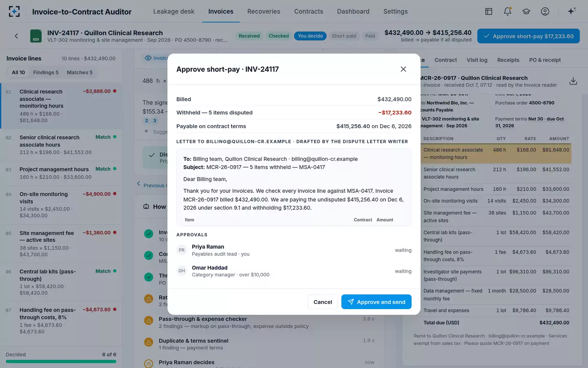The width and height of the screenshot is (588, 368).
Task: Switch to the Leakage desk tab
Action: coord(174,11)
